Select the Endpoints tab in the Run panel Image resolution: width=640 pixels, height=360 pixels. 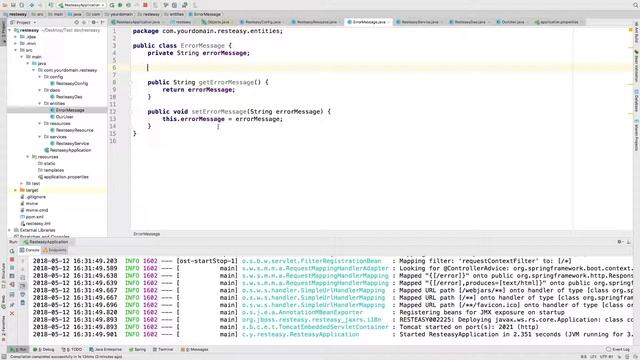click(55, 250)
